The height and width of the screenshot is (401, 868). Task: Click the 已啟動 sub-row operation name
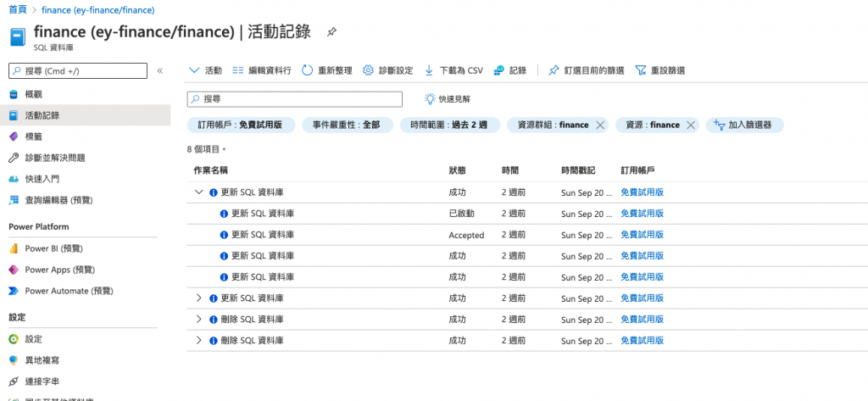[x=263, y=214]
